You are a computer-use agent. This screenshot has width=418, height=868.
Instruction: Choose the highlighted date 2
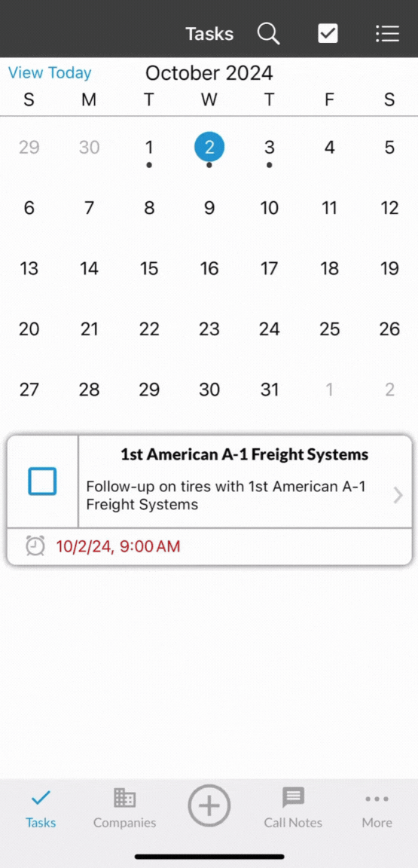coord(209,147)
